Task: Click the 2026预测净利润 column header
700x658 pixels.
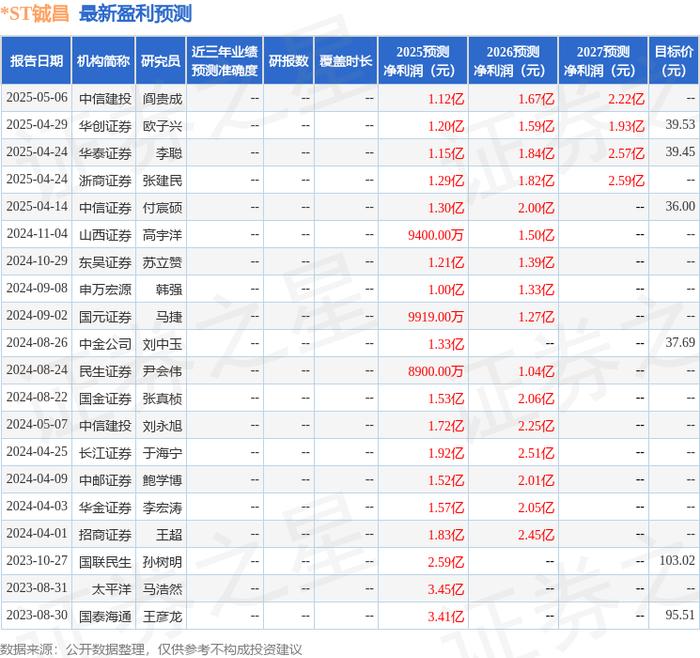Action: click(513, 61)
